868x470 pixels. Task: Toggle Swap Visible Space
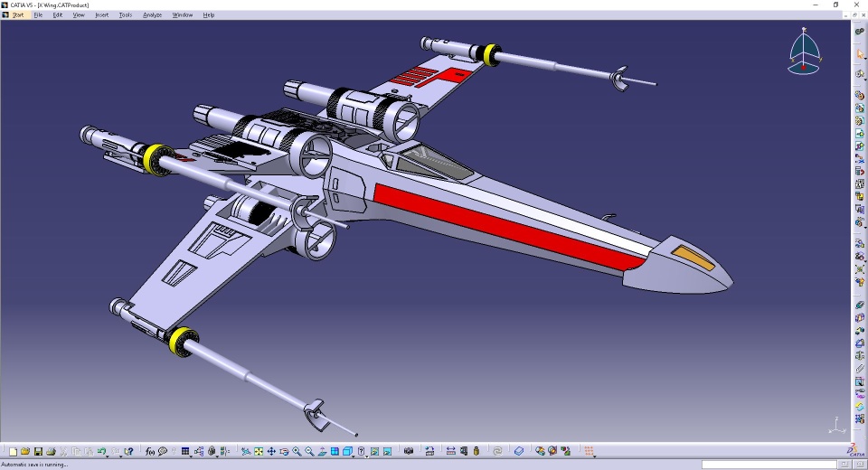pos(388,452)
